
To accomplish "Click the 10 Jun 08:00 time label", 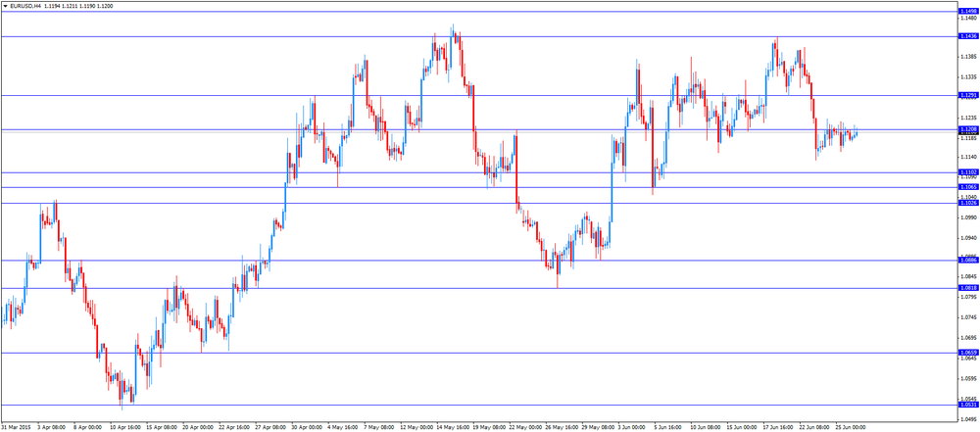I will 705,428.
